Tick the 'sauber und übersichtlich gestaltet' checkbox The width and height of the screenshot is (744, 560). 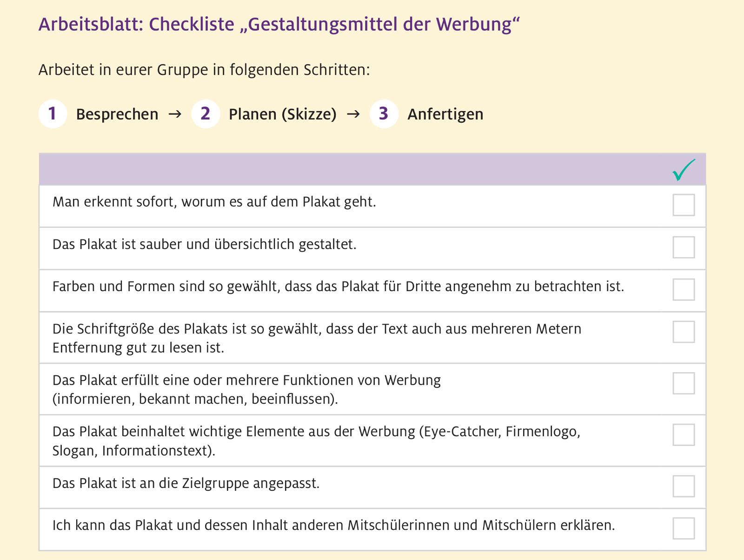684,247
